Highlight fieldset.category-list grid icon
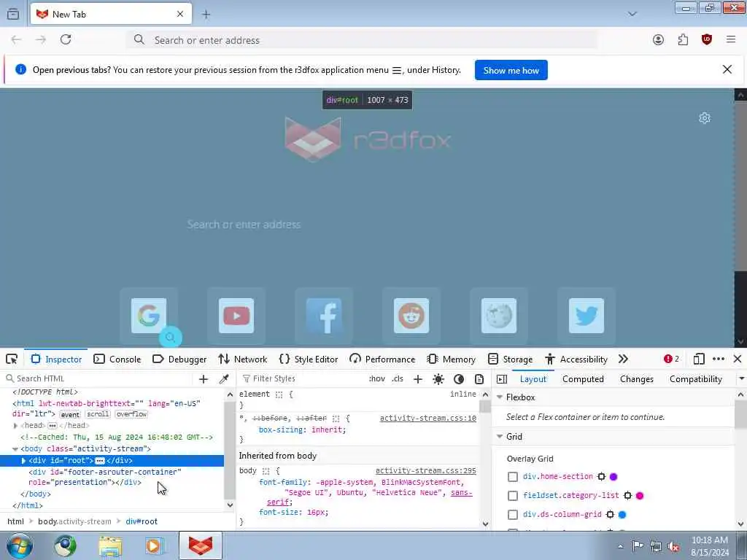747x560 pixels. (627, 496)
